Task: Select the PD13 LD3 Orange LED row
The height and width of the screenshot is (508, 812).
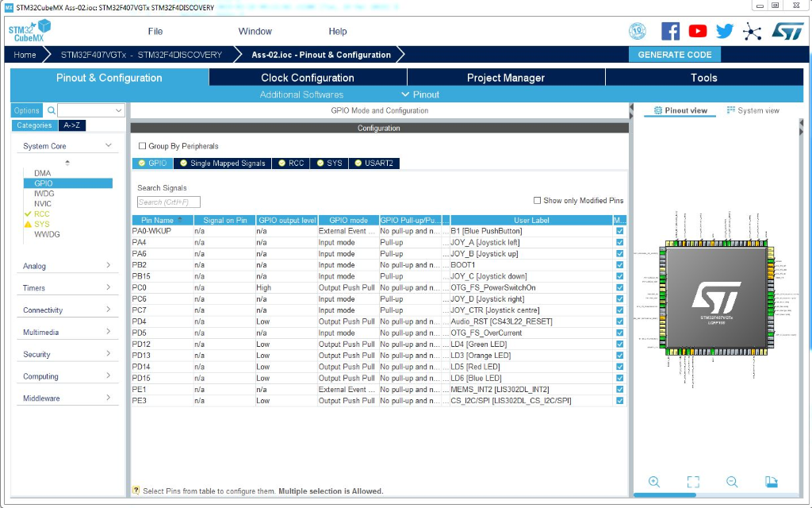Action: [x=378, y=356]
